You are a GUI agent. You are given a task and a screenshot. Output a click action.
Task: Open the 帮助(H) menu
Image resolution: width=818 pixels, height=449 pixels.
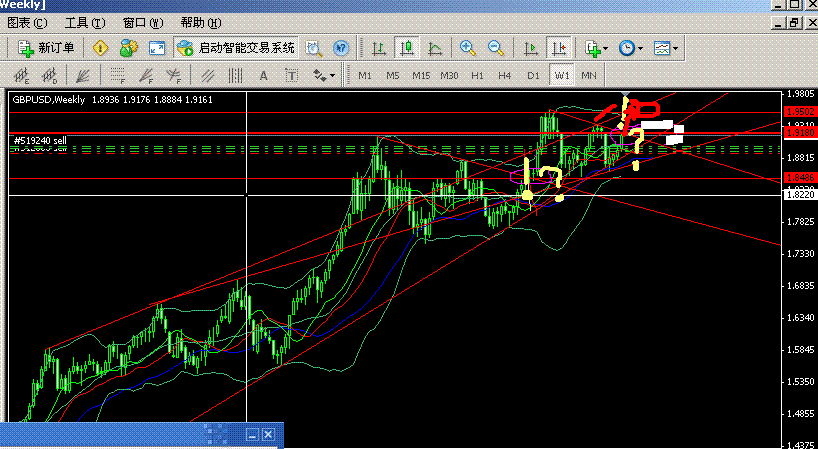201,23
